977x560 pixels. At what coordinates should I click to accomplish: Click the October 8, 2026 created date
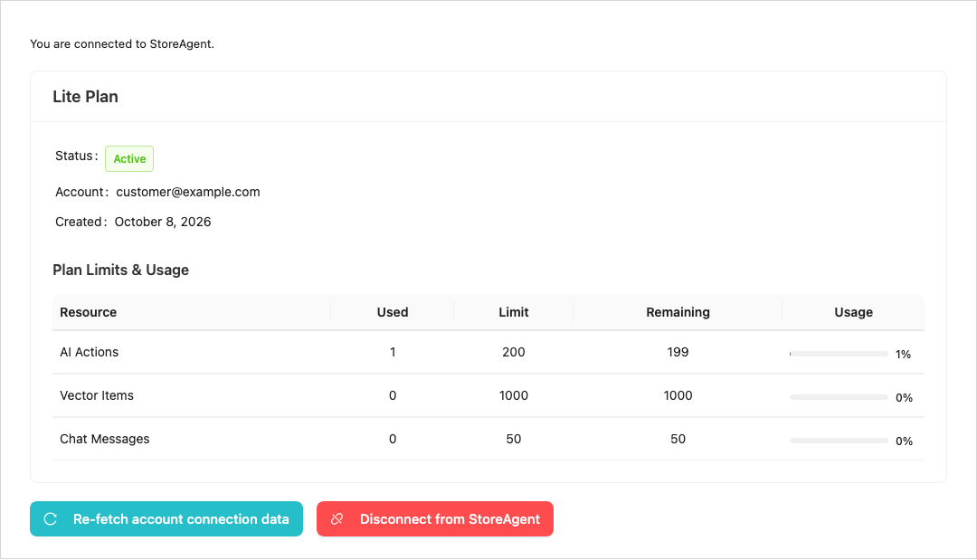(163, 222)
